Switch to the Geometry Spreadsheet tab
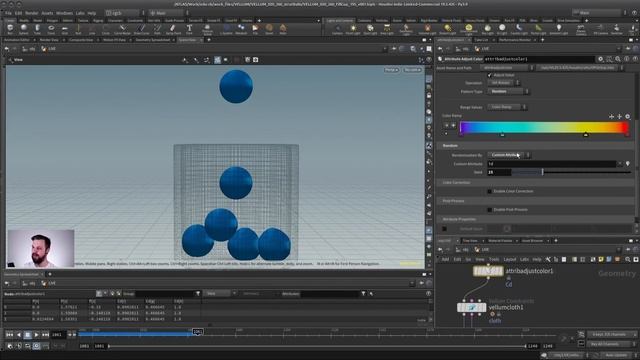The height and width of the screenshot is (360, 640). pos(152,40)
